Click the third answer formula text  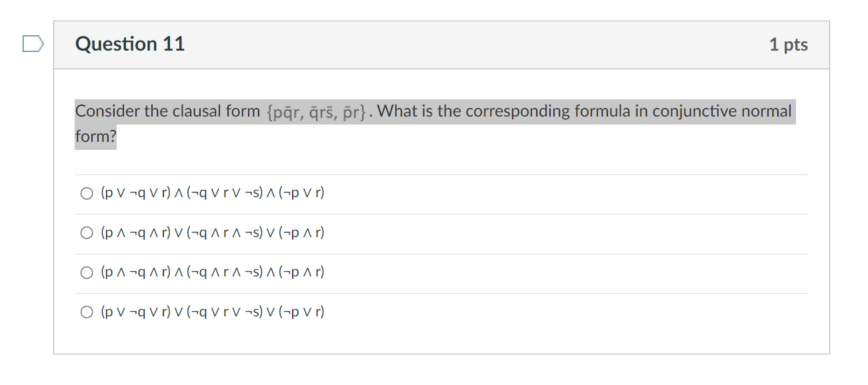(212, 272)
